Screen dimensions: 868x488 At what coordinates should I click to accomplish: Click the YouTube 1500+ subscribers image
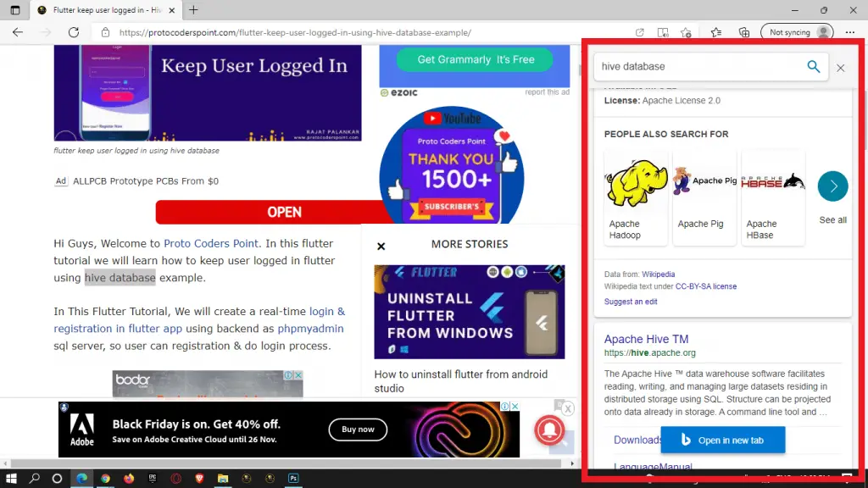(x=451, y=166)
